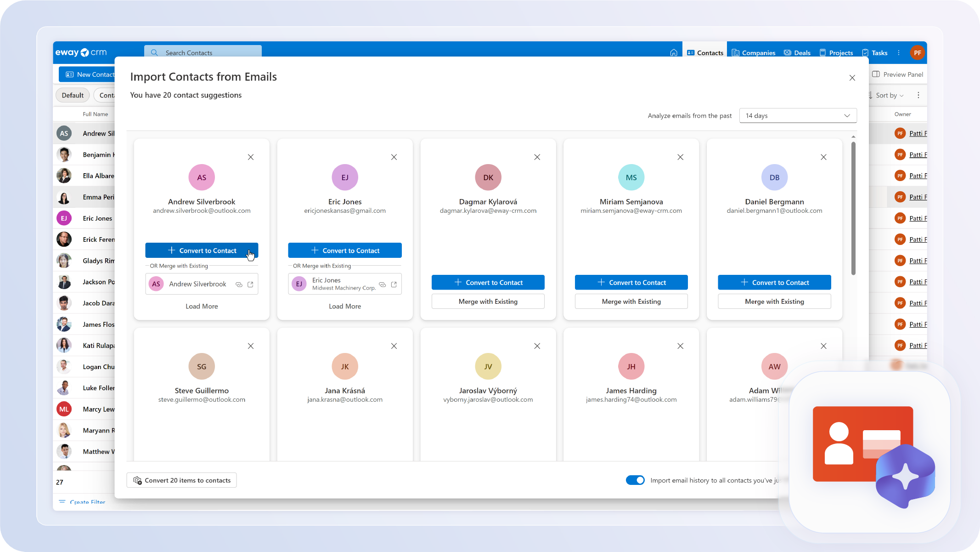
Task: Click the eWay CRM logo
Action: tap(81, 52)
